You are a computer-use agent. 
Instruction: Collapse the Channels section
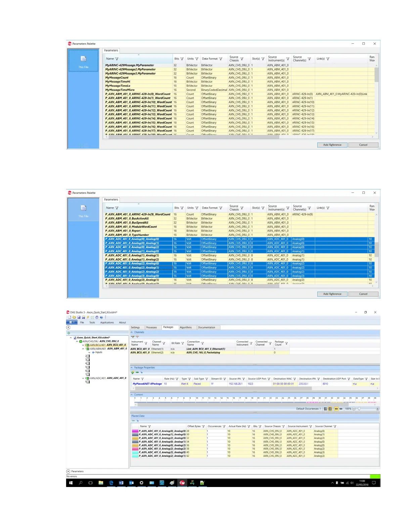point(132,332)
